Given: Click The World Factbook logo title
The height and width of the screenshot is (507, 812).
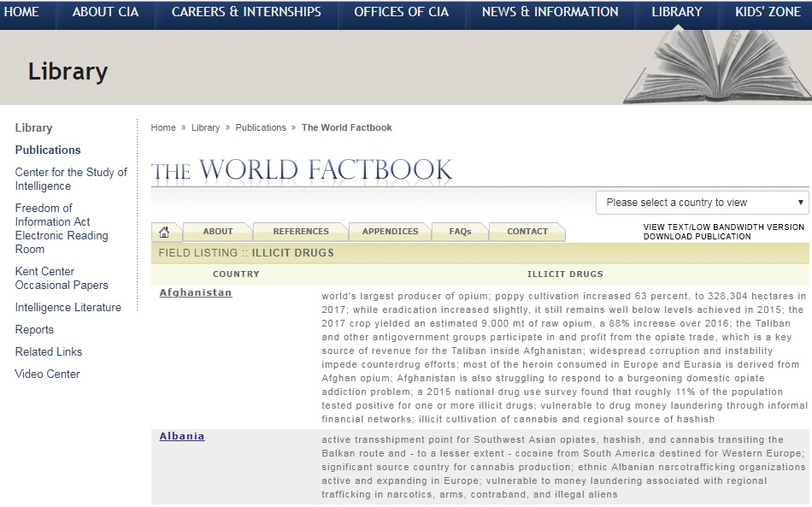Looking at the screenshot, I should click(x=302, y=170).
